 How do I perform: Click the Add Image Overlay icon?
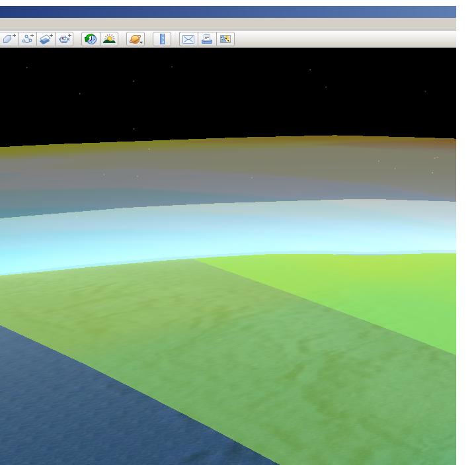click(x=46, y=39)
